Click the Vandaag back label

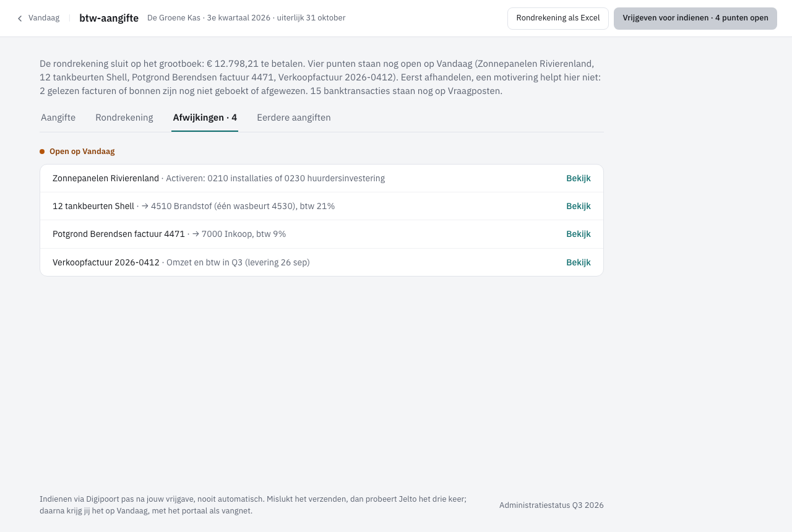click(44, 18)
